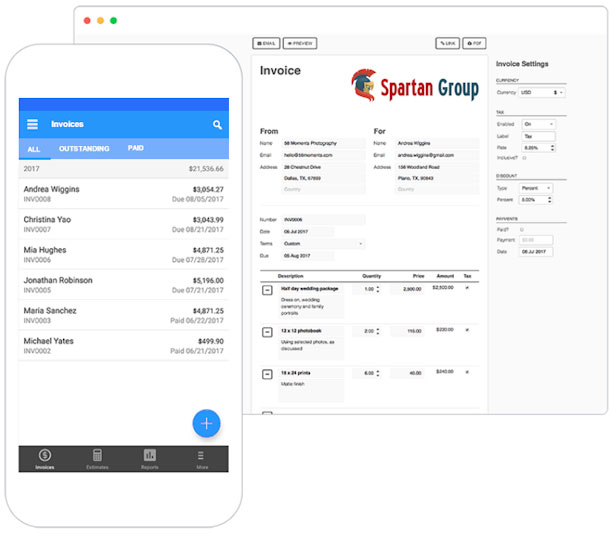Click the price field for 12 x 12 photobook
The height and width of the screenshot is (534, 612).
pos(407,331)
